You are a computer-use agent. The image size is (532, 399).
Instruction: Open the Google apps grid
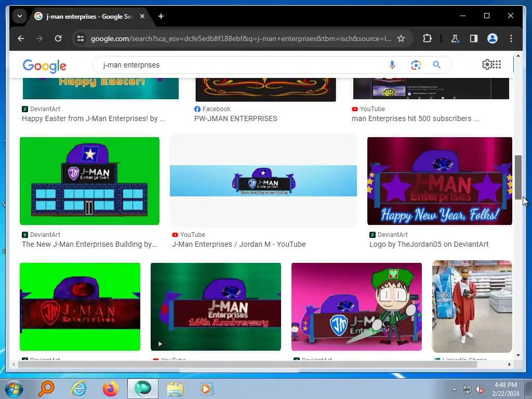pos(497,64)
